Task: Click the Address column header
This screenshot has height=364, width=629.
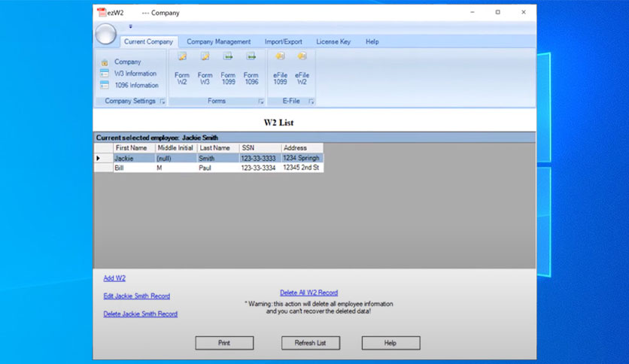Action: [302, 148]
